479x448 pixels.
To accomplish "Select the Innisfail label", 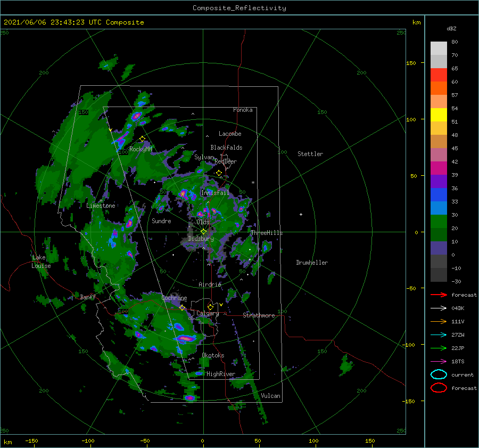I will tap(215, 193).
